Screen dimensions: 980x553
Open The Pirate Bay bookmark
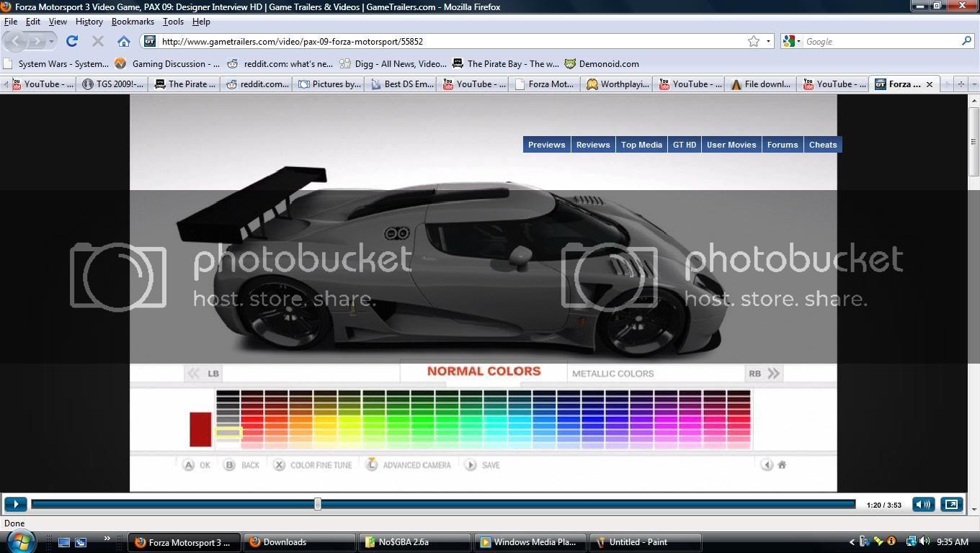[505, 63]
